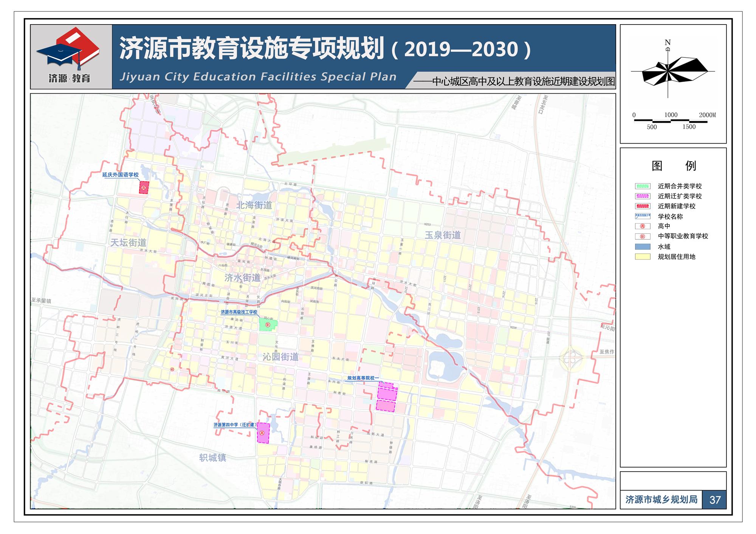Click the 济源市城乡规划局 footer text
The height and width of the screenshot is (534, 756).
coord(661,499)
